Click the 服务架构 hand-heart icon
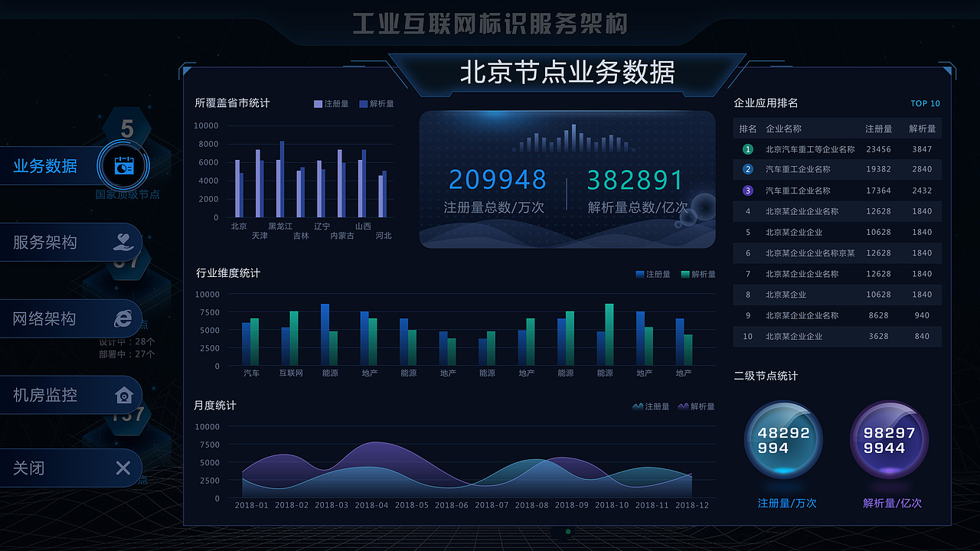 point(123,242)
